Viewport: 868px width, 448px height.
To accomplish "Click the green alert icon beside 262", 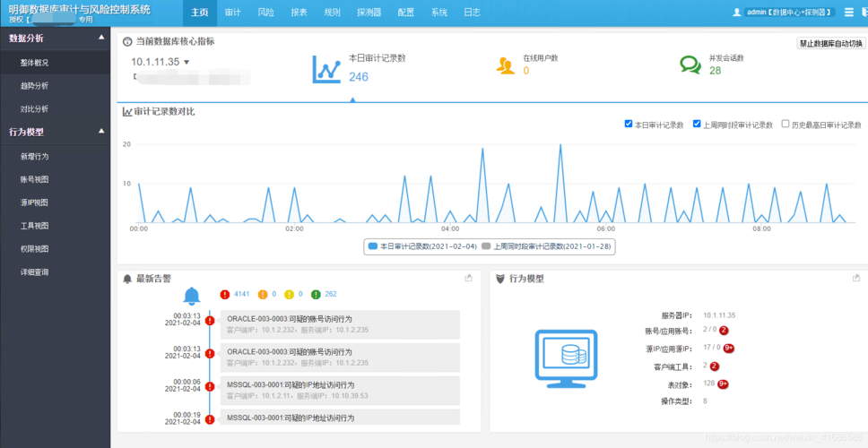I will point(316,294).
